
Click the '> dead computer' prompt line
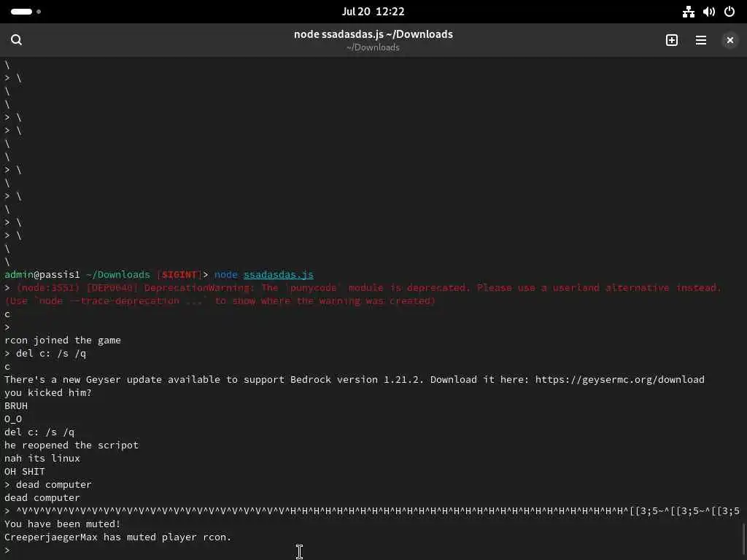coord(47,484)
